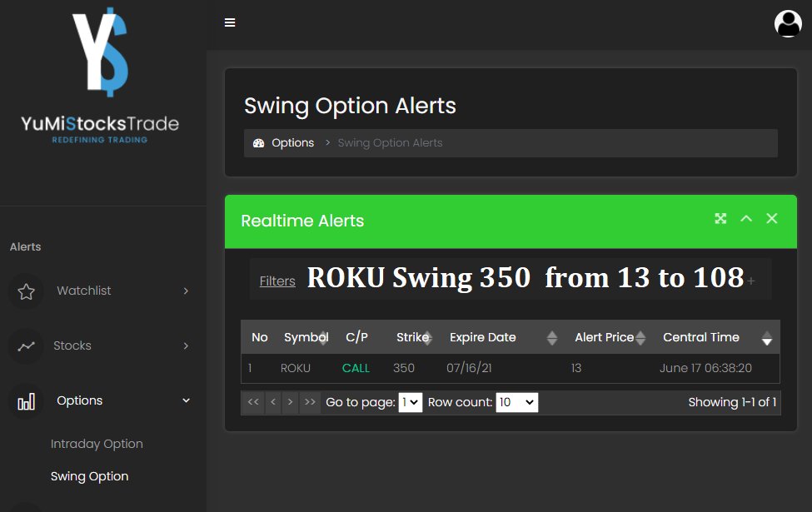Click the Filters link
Screen dimensions: 812x512
click(x=277, y=281)
